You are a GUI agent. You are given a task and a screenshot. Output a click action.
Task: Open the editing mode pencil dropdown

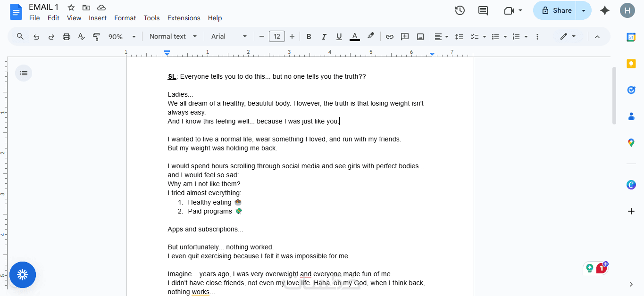click(x=568, y=36)
